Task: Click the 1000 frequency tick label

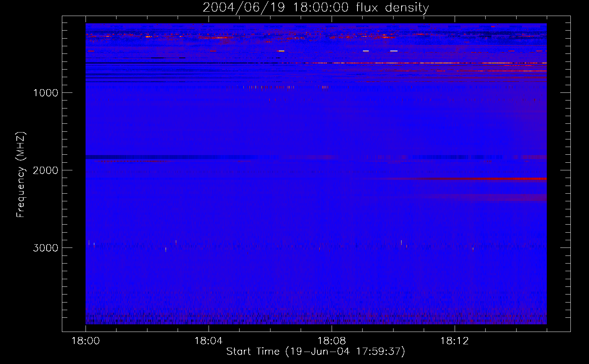Action: click(46, 93)
